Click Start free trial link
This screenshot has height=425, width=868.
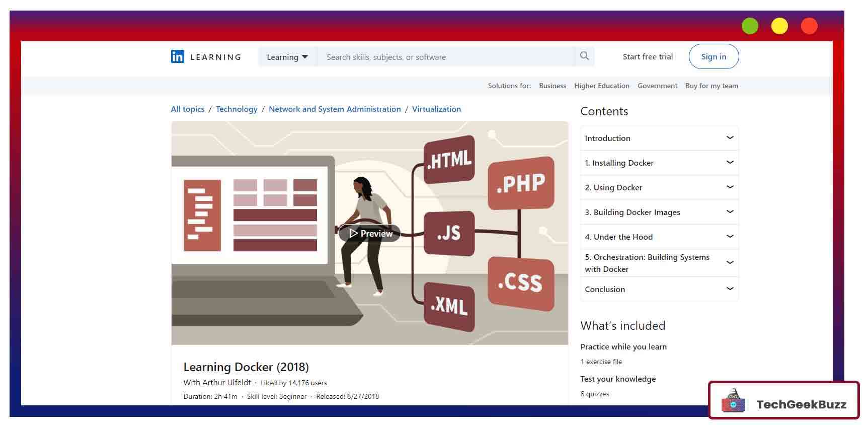pos(648,56)
